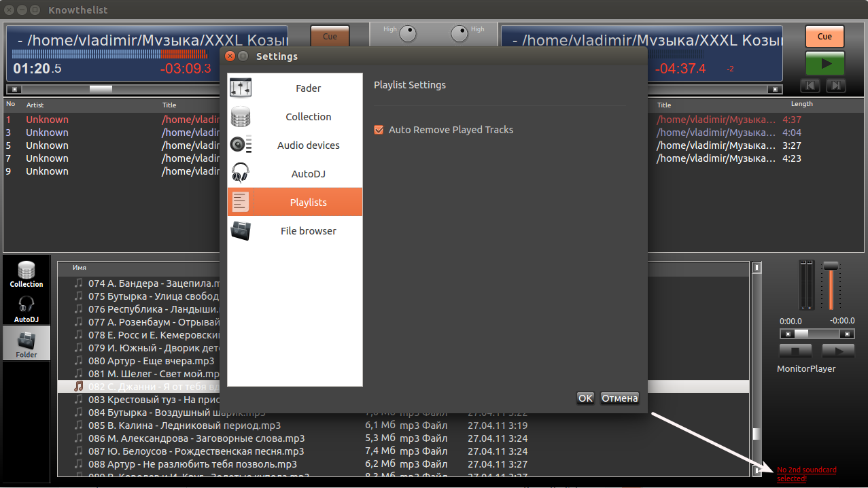The image size is (868, 488).
Task: Confirm settings with OK button
Action: pyautogui.click(x=585, y=398)
